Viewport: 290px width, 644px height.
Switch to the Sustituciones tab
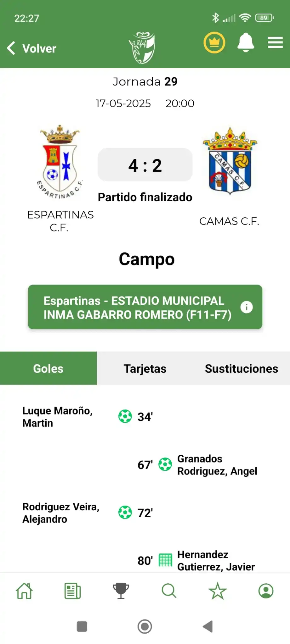(242, 368)
